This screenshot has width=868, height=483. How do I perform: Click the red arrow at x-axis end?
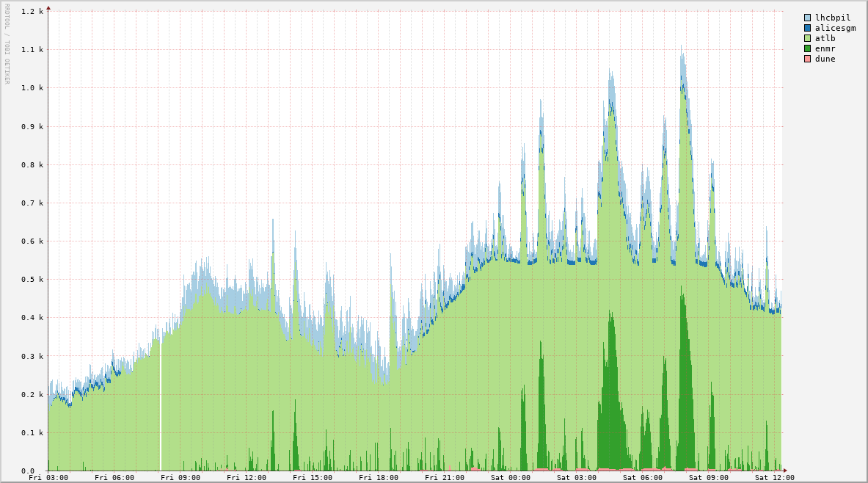point(784,471)
